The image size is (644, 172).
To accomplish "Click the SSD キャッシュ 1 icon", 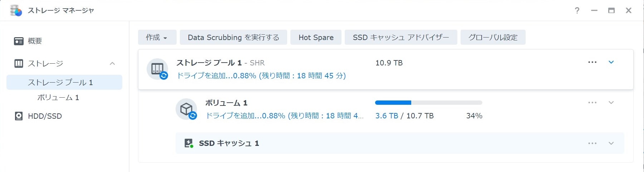I will [188, 143].
